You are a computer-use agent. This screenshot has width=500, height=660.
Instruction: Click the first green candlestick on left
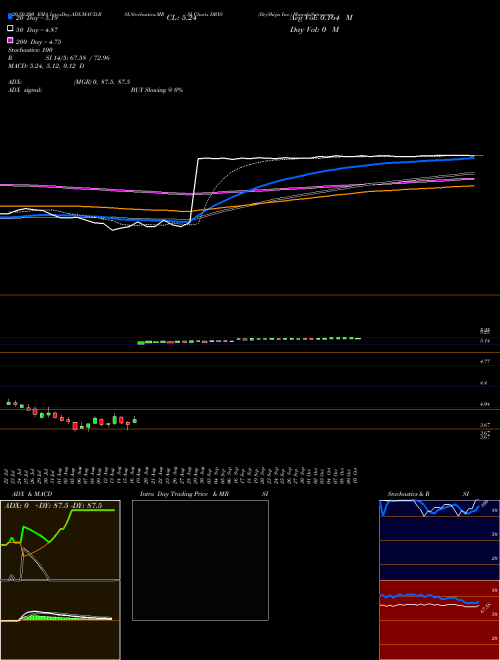[x=8, y=403]
